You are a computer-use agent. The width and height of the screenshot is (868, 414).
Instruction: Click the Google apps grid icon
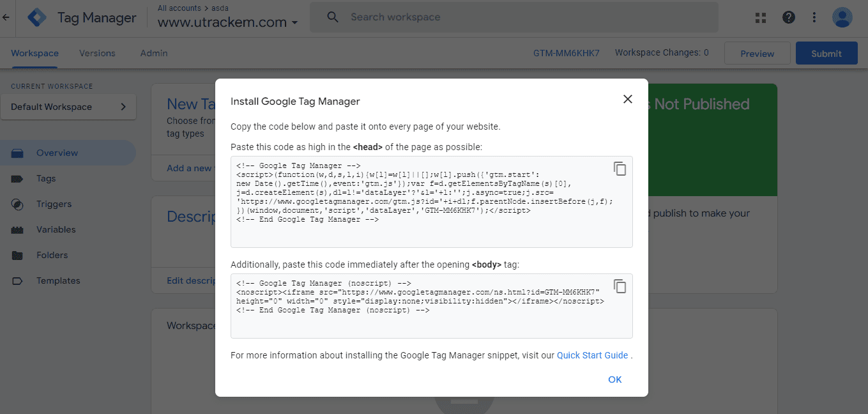point(760,18)
